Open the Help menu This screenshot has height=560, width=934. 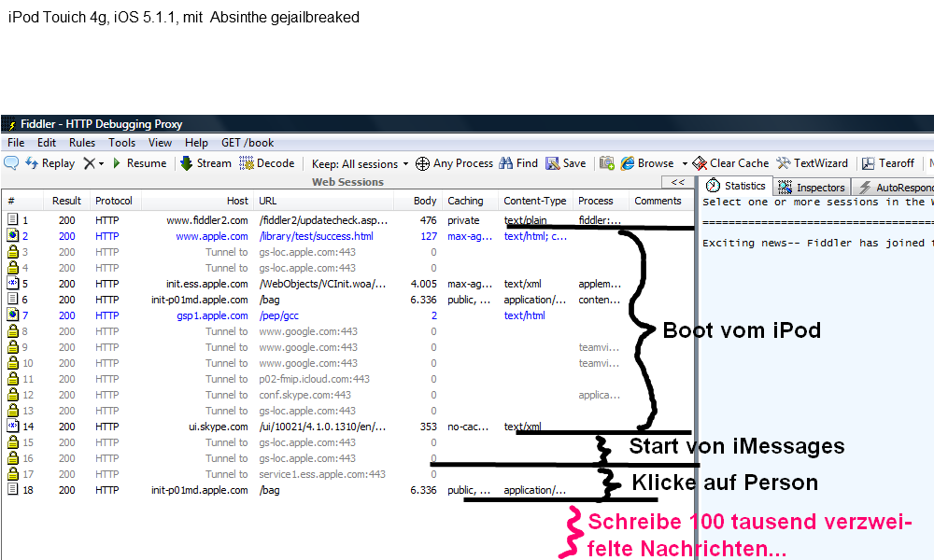point(196,143)
